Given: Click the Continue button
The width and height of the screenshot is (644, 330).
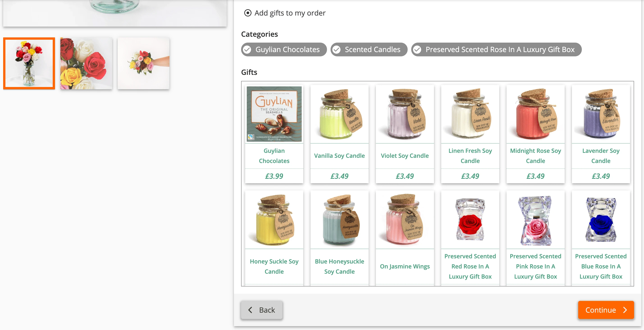Looking at the screenshot, I should (605, 310).
